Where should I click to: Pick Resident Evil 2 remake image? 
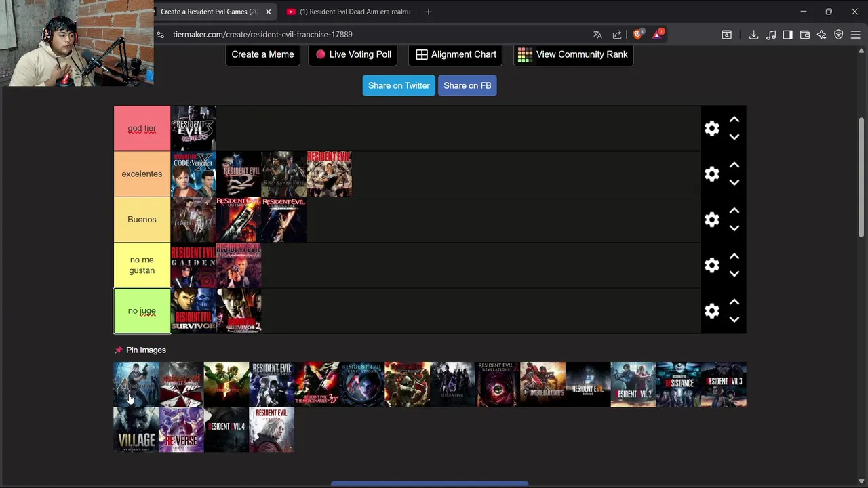(633, 384)
